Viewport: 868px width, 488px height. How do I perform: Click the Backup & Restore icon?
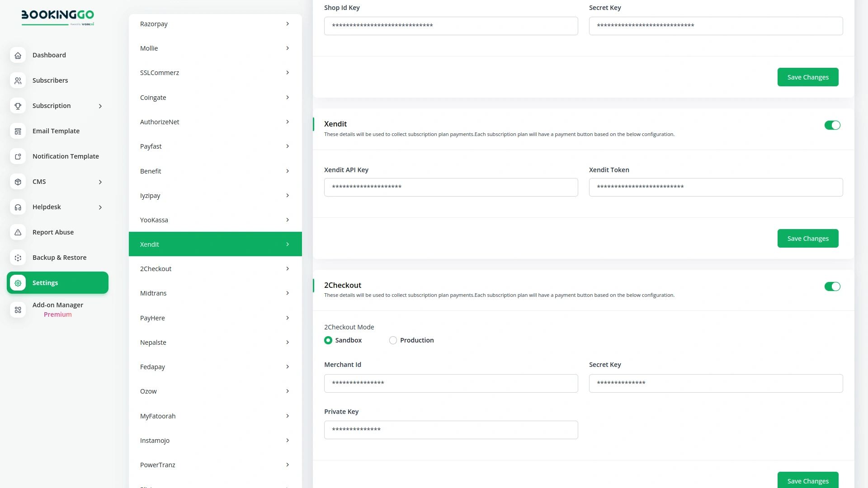[x=18, y=258]
